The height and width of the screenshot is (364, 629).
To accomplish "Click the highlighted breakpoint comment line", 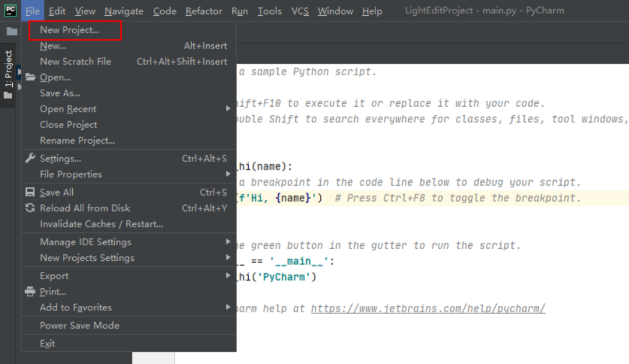I will [x=433, y=198].
